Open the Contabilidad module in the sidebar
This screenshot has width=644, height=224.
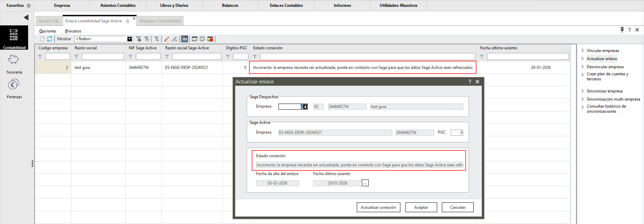pyautogui.click(x=14, y=37)
